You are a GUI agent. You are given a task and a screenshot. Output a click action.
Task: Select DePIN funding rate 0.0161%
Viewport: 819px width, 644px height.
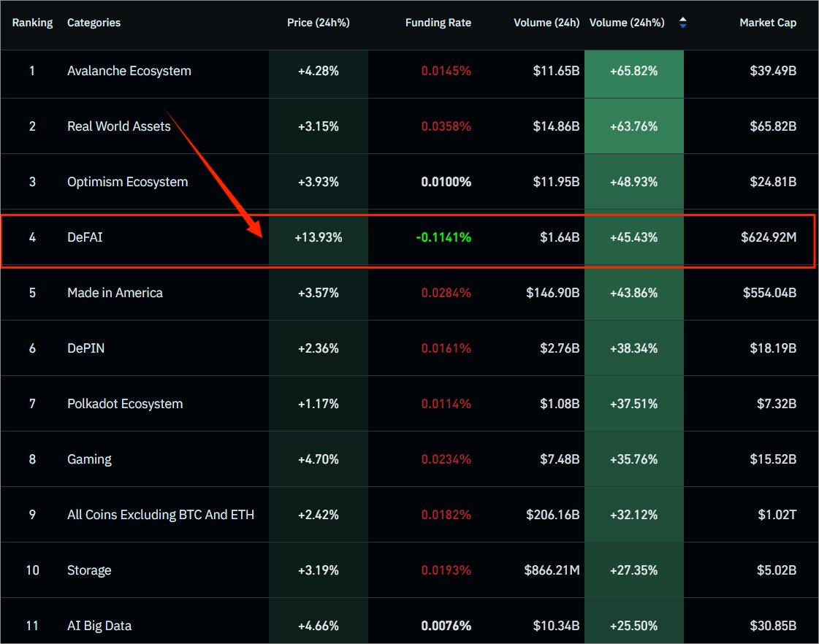click(446, 348)
